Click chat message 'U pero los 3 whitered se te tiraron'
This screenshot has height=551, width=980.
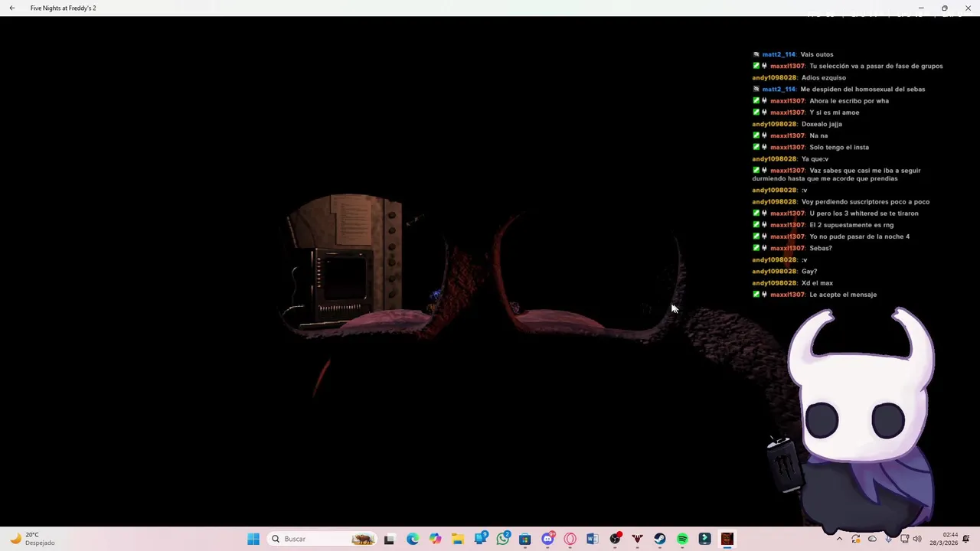(x=864, y=214)
